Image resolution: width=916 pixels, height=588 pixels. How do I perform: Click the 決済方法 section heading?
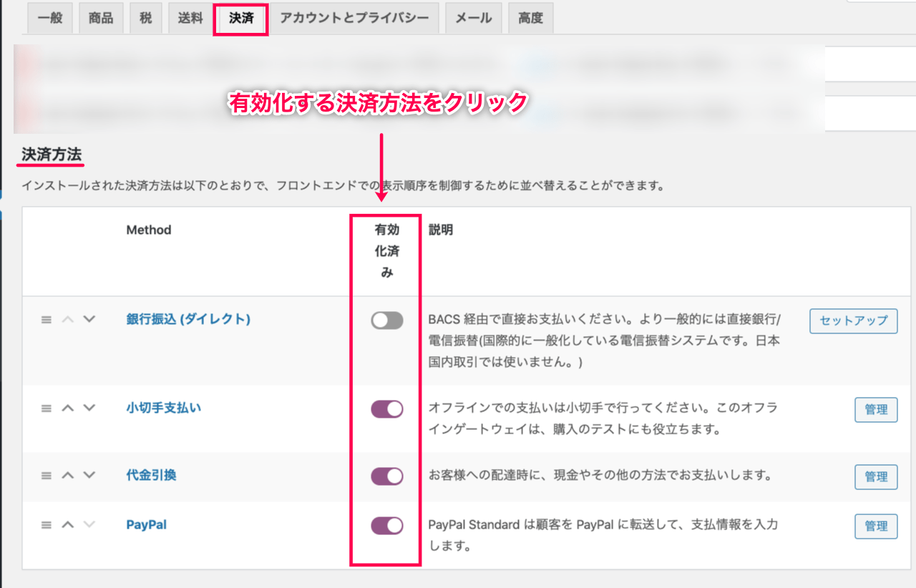click(52, 154)
